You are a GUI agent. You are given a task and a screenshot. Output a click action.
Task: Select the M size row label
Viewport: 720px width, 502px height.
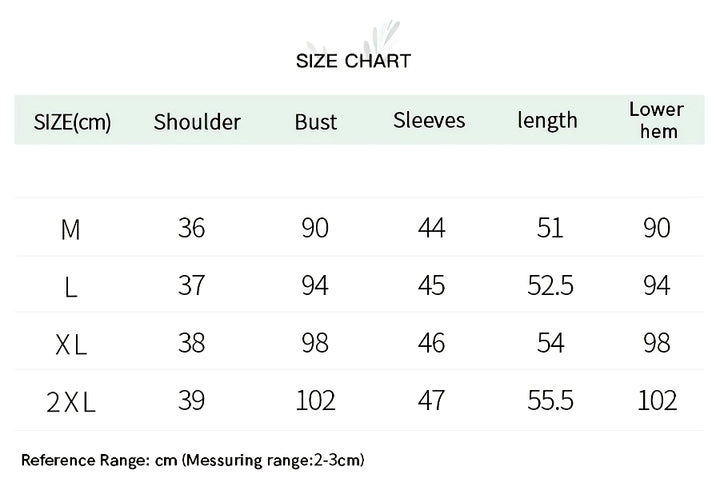[71, 230]
